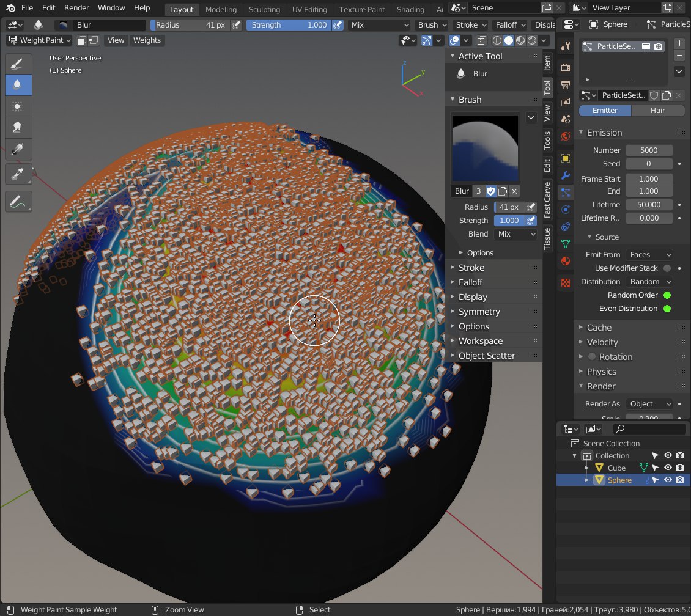Toggle the Even Distribution checkbox
This screenshot has height=616, width=691.
[x=667, y=309]
